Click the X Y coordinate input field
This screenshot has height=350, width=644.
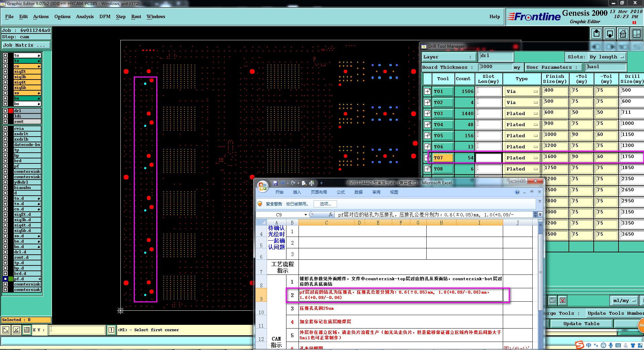coord(77,330)
